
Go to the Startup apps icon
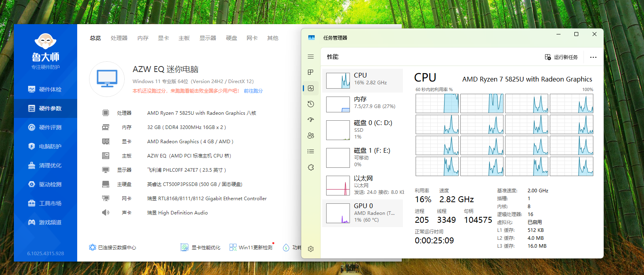[x=311, y=119]
